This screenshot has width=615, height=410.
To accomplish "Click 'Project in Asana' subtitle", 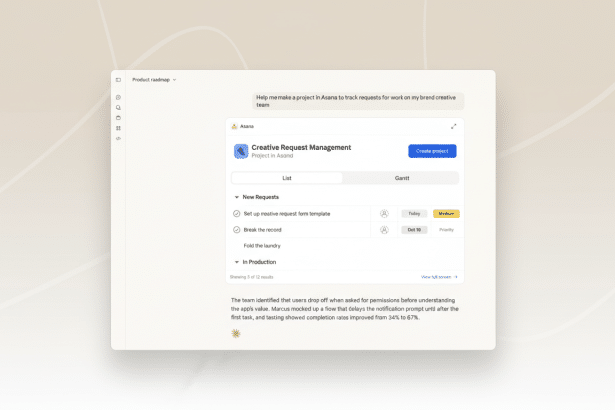I will (272, 156).
